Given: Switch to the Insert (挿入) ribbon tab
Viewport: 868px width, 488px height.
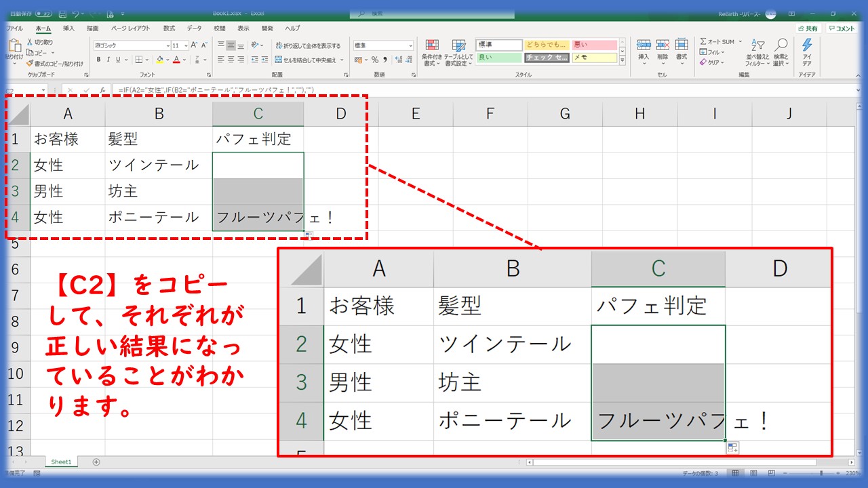Looking at the screenshot, I should coord(68,28).
